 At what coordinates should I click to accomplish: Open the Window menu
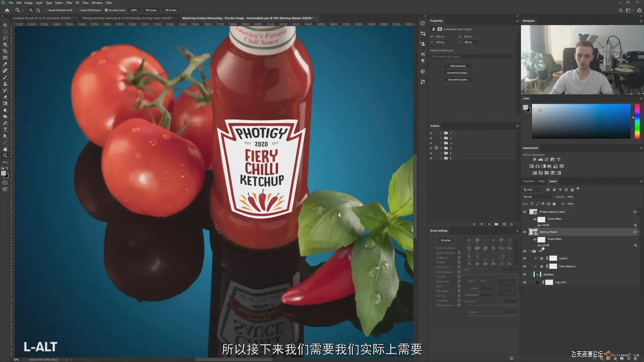coord(97,3)
